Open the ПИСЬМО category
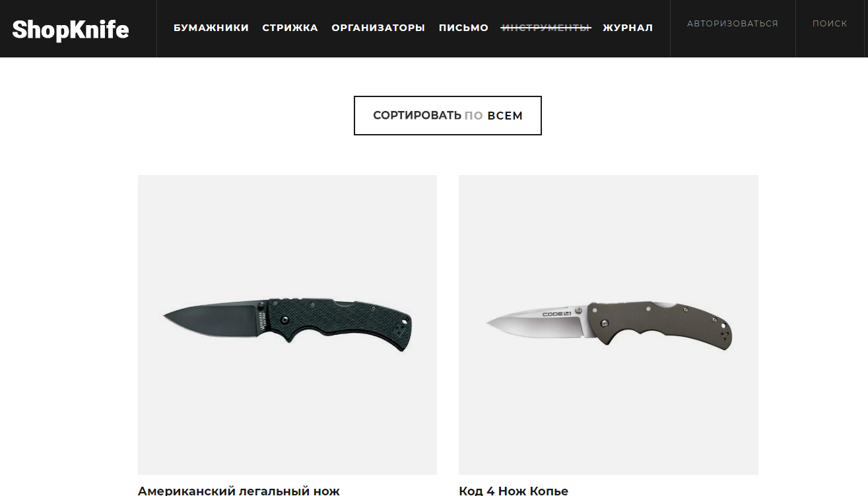This screenshot has height=496, width=868. pos(463,28)
